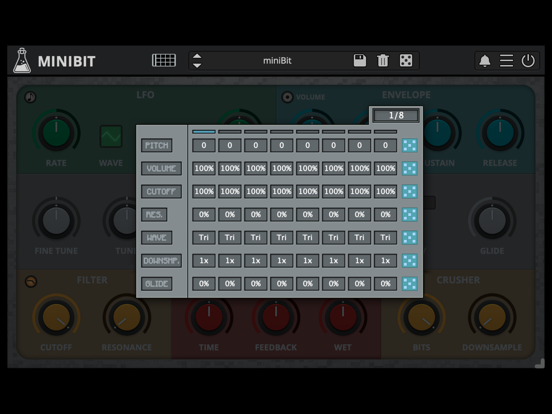
Task: Open the hamburger menu icon
Action: (x=506, y=61)
